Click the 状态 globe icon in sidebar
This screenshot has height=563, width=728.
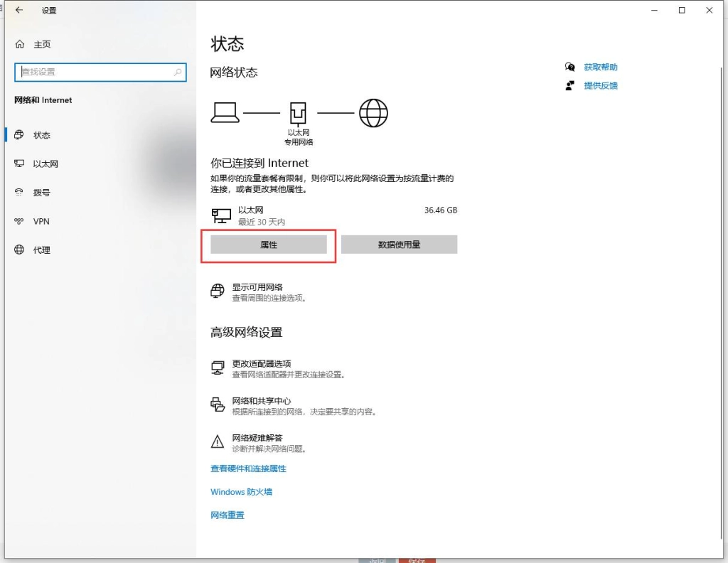point(19,135)
